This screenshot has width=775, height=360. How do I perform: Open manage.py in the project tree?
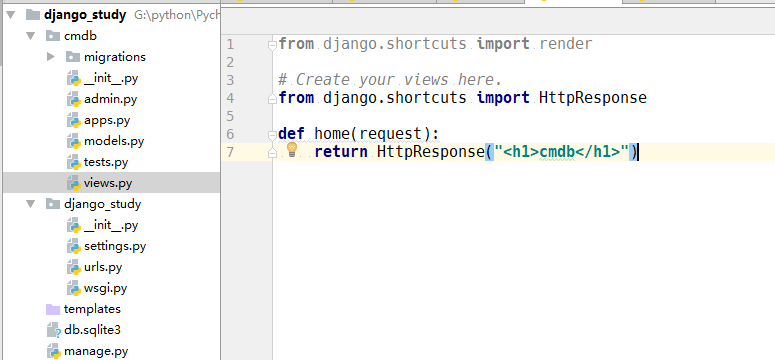tap(96, 352)
